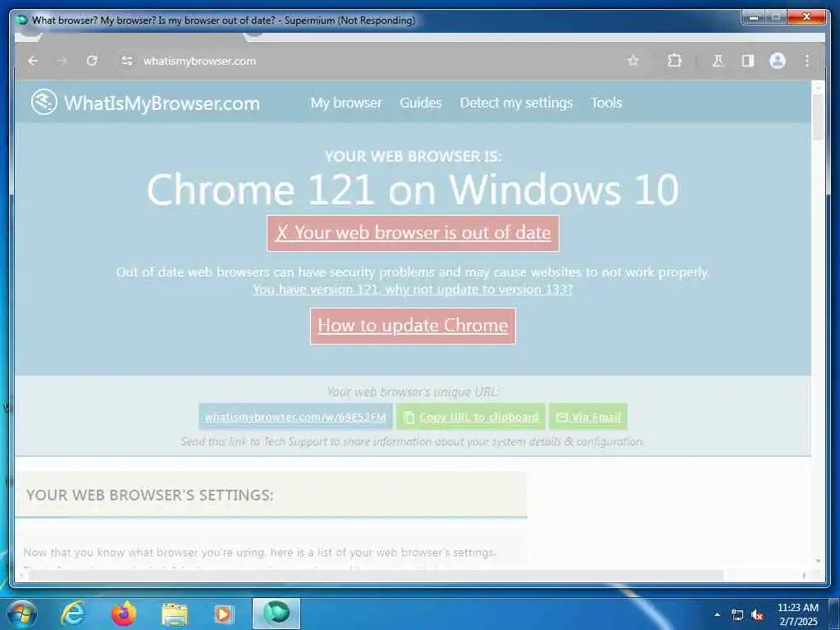Open the Guides menu item

pyautogui.click(x=421, y=103)
